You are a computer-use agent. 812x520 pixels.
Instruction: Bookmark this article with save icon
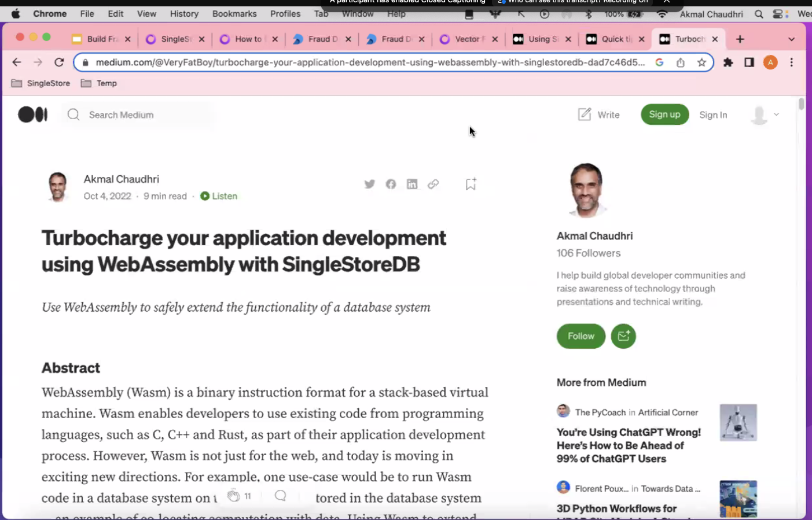tap(471, 184)
